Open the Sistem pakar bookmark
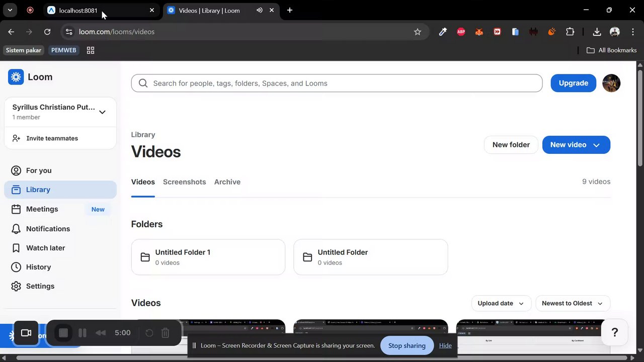This screenshot has height=362, width=644. 24,50
